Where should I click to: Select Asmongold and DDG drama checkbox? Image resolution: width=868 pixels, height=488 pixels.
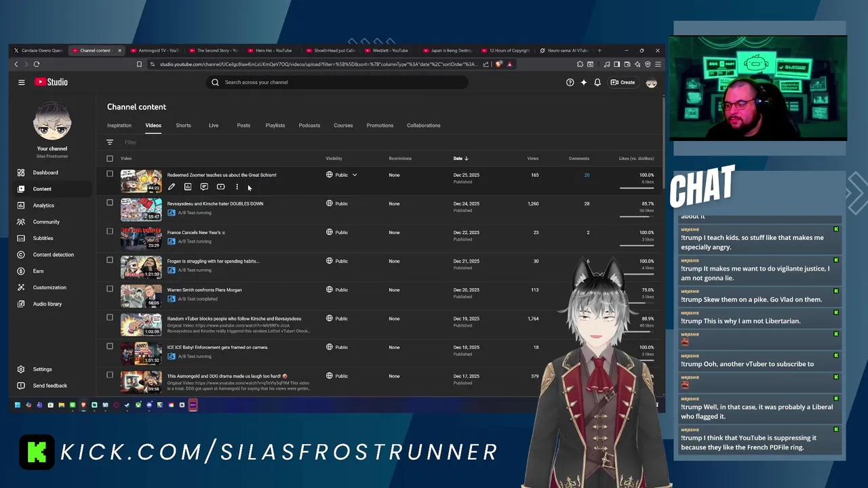coord(110,375)
